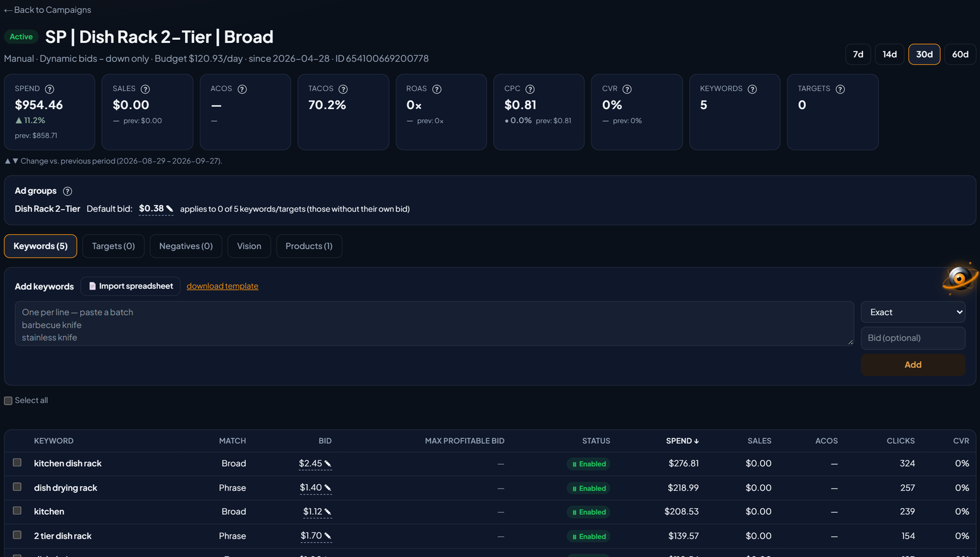
Task: Open the floating orange assistant orb icon
Action: pos(960,278)
